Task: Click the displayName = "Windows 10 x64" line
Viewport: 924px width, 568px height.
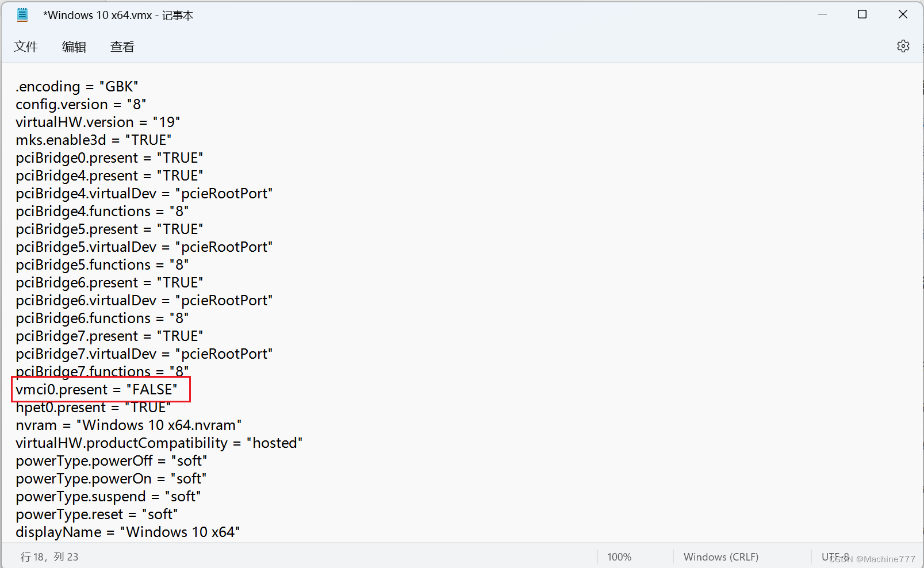Action: click(x=128, y=532)
